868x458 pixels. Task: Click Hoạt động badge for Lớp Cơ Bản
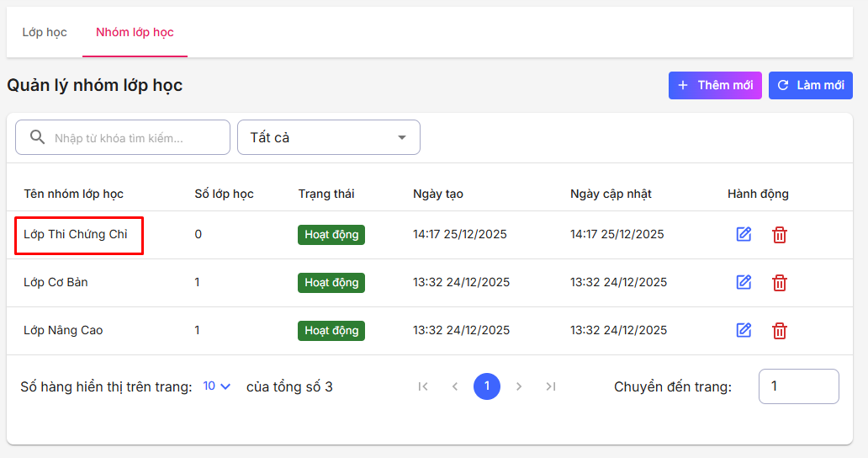pos(331,283)
